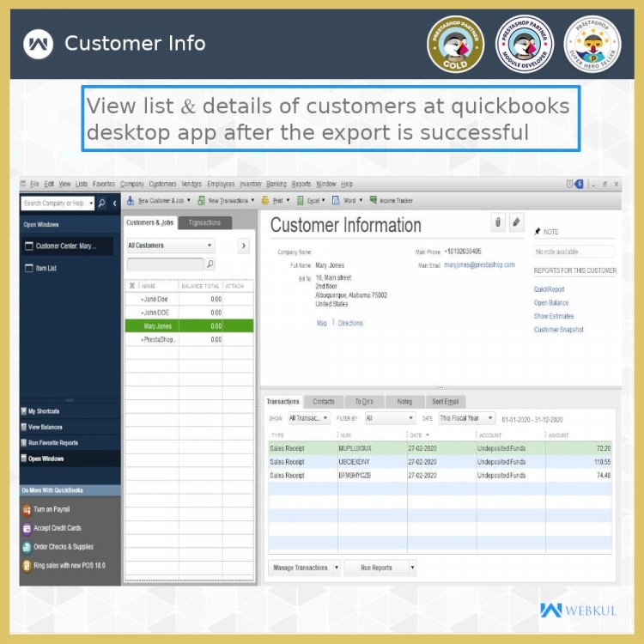This screenshot has height=644, width=644.
Task: Click the New Transactions icon
Action: pos(201,200)
